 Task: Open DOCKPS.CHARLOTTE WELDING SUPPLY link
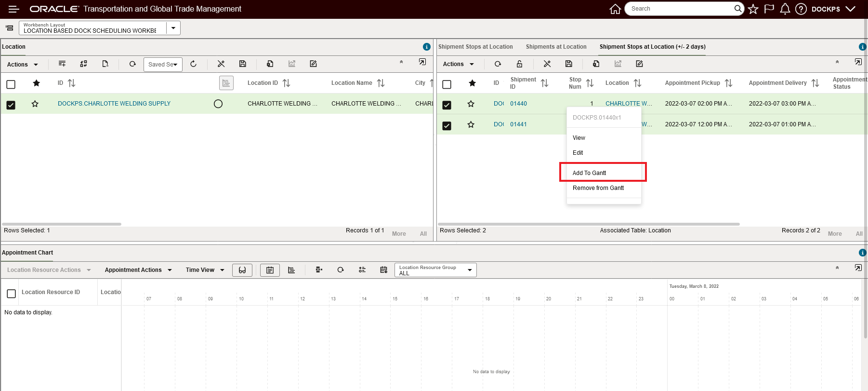click(x=114, y=104)
